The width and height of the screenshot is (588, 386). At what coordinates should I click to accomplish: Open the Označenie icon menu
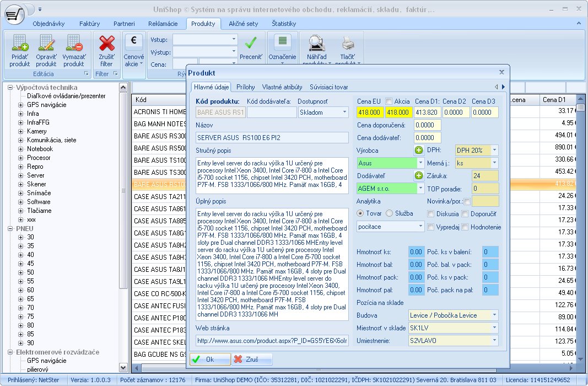pos(282,41)
